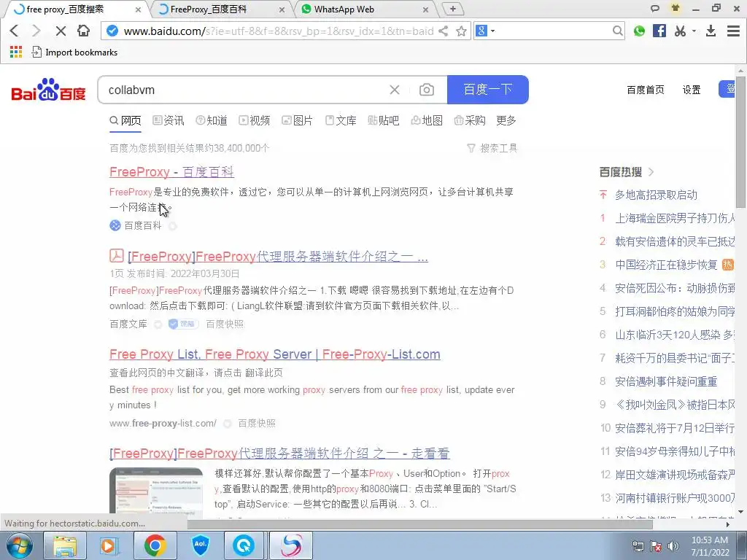747x560 pixels.
Task: Select the 采购 search category
Action: click(470, 120)
